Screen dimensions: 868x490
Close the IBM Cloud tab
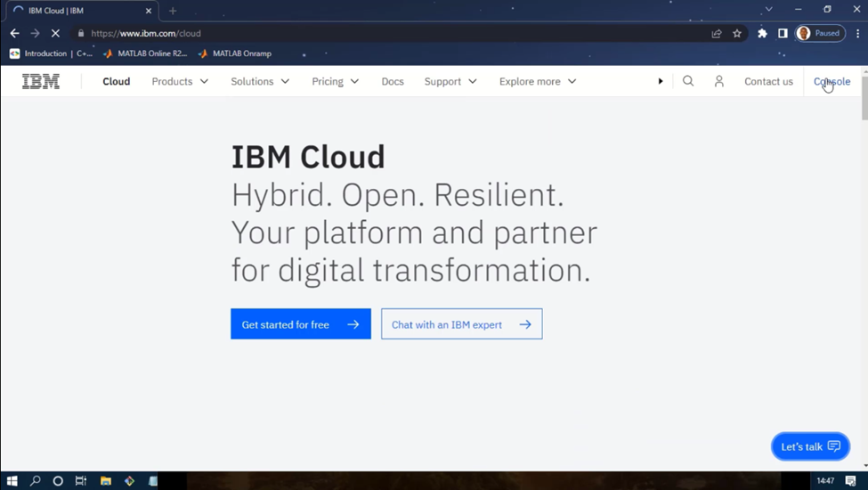click(x=149, y=11)
